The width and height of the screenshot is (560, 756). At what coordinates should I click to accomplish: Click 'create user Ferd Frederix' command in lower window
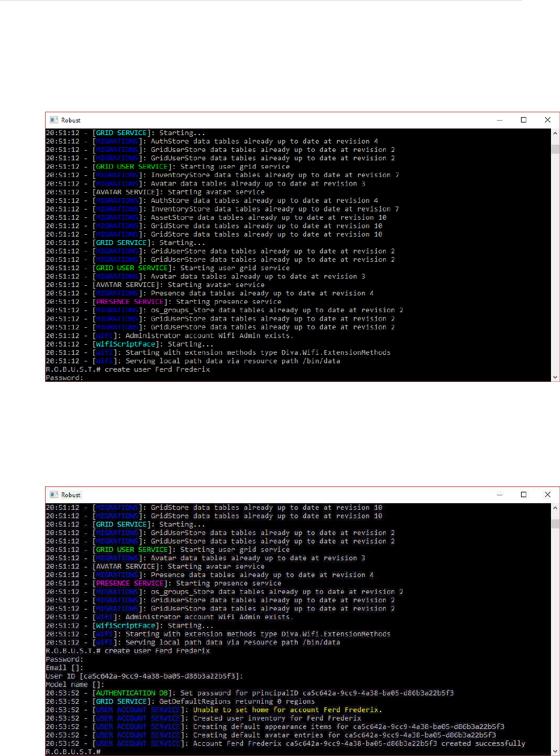(x=157, y=650)
